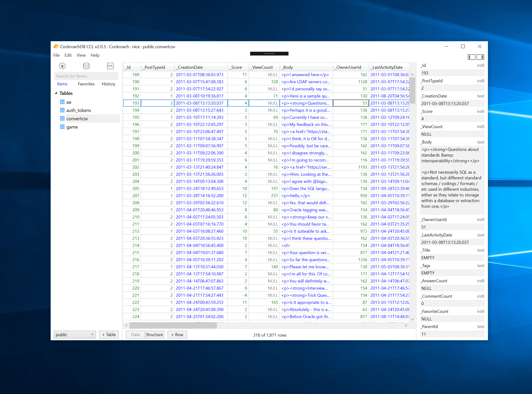Click the table icon beside game
Image resolution: width=532 pixels, height=394 pixels.
point(62,127)
